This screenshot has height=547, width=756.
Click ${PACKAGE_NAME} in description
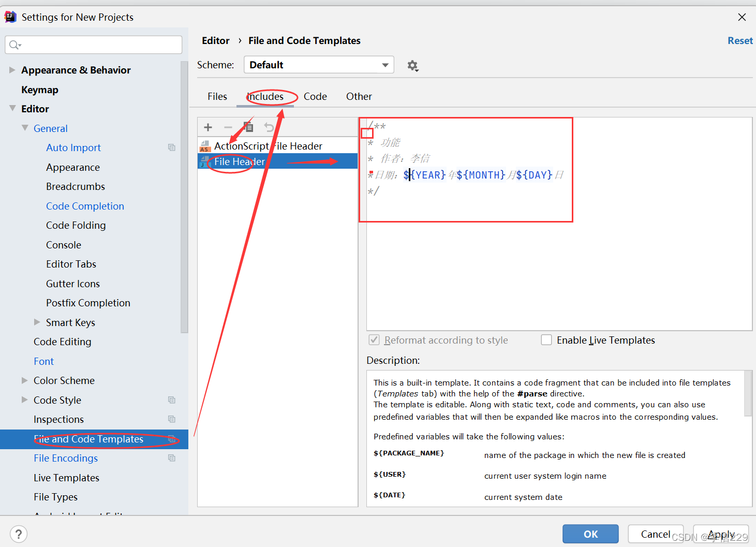409,453
